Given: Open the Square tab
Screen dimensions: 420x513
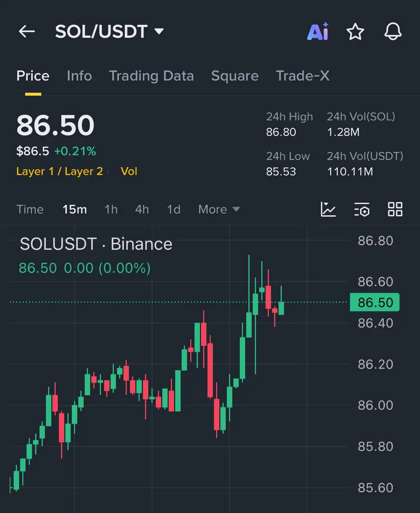Looking at the screenshot, I should [x=235, y=76].
